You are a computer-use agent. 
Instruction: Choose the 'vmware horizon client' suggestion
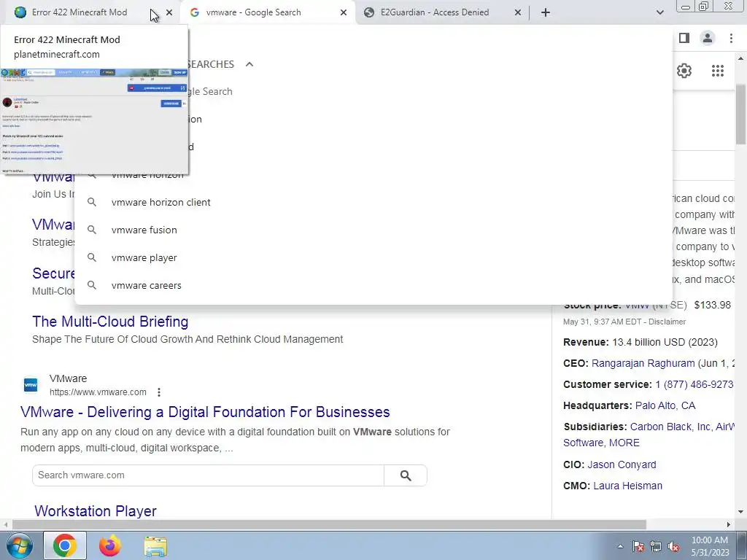click(x=160, y=203)
